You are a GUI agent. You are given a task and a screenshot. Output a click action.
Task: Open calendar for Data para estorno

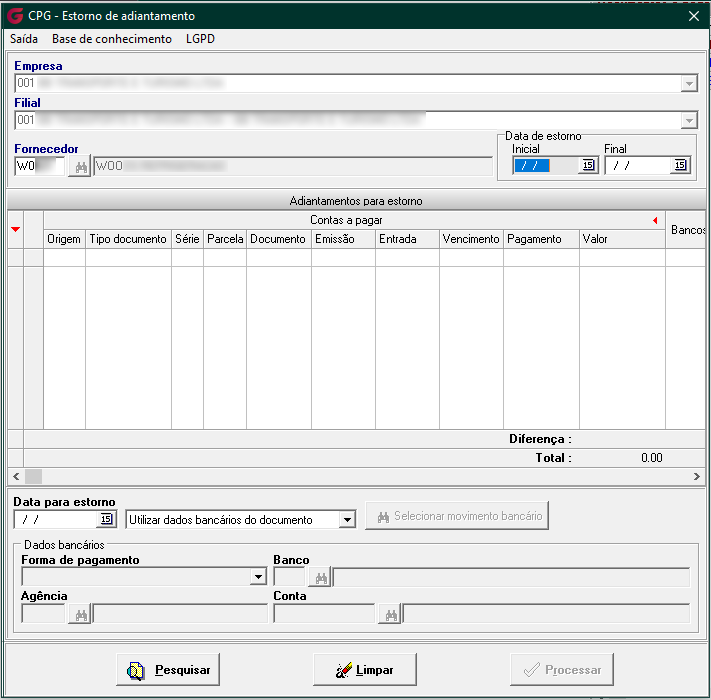pyautogui.click(x=106, y=519)
